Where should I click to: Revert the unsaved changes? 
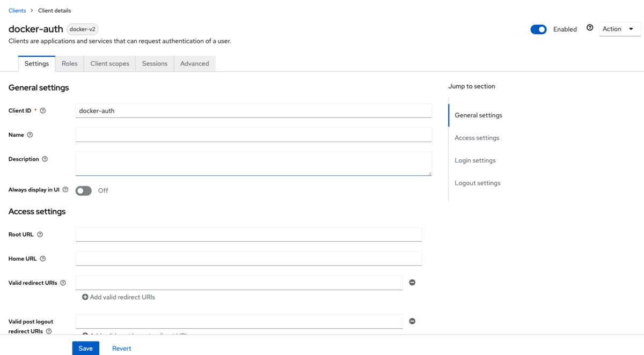pyautogui.click(x=121, y=348)
